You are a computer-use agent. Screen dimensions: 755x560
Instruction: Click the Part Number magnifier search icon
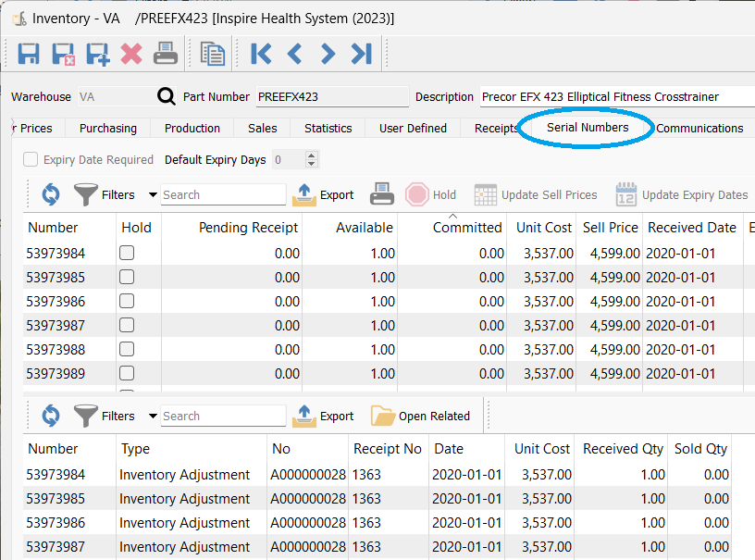coord(167,97)
